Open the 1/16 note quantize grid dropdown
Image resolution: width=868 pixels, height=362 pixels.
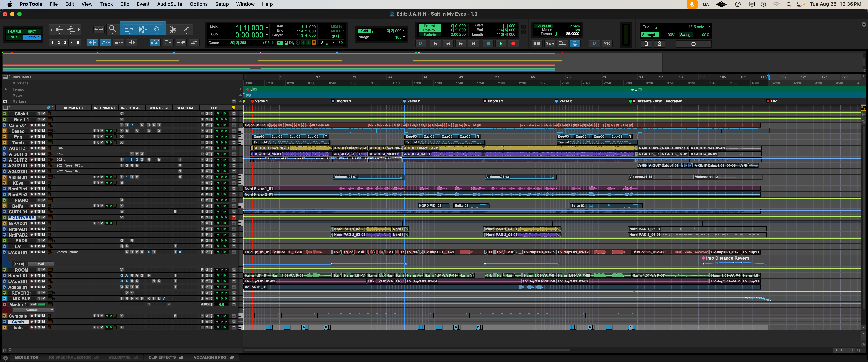tap(709, 27)
